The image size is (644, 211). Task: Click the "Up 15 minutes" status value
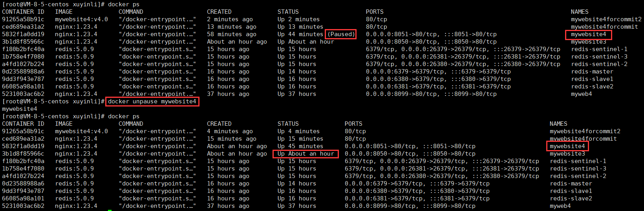click(300, 139)
